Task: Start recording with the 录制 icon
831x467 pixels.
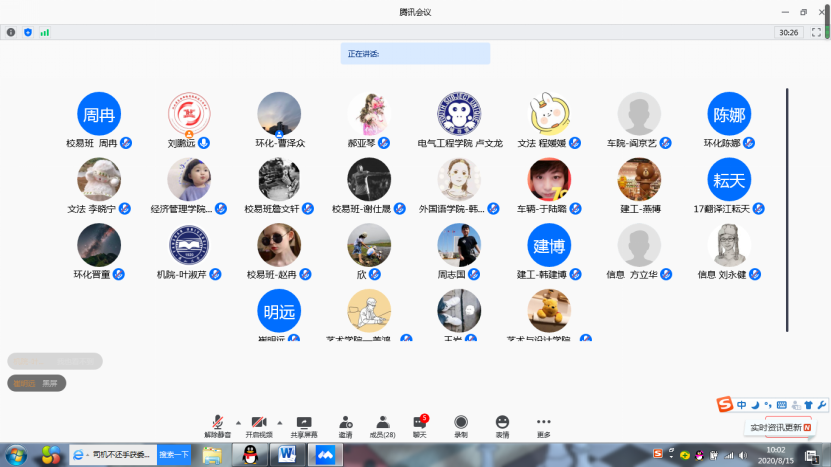Action: point(461,426)
